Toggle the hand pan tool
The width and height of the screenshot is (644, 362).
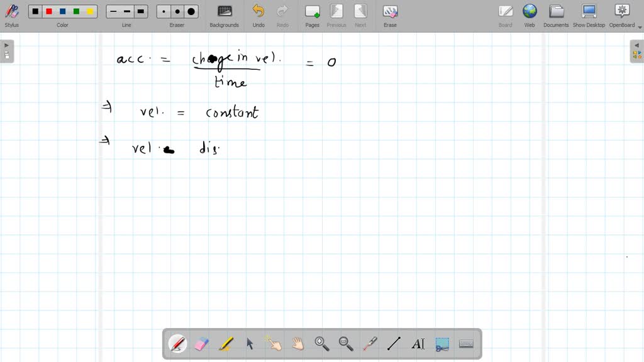[x=297, y=344]
